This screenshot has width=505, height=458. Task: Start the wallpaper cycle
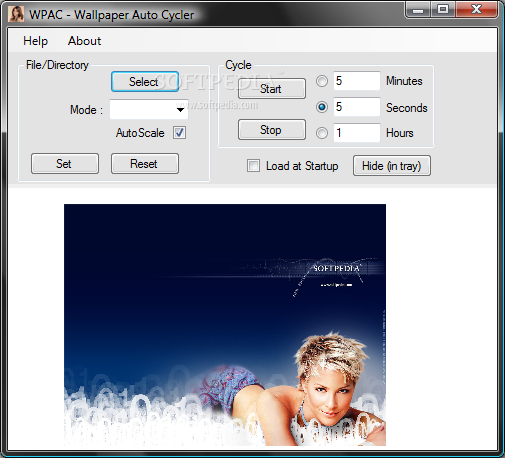(x=272, y=89)
